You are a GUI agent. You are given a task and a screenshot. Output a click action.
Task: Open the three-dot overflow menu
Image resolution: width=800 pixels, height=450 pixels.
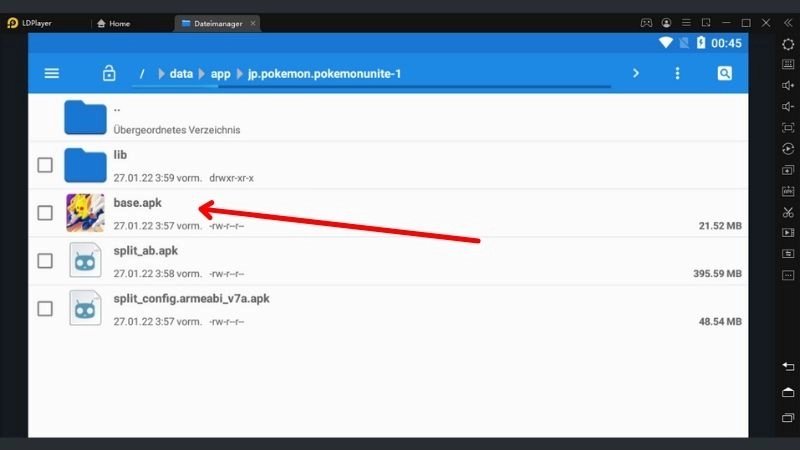[x=678, y=73]
